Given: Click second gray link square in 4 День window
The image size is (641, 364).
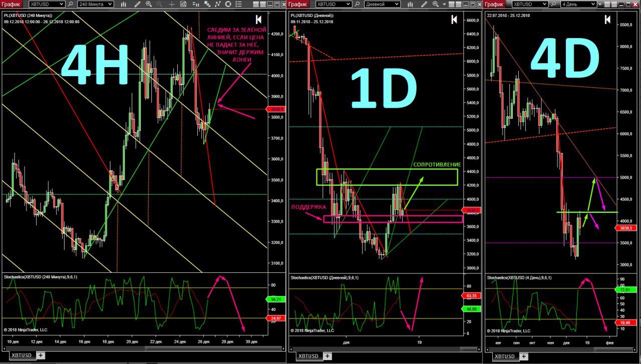Looking at the screenshot, I should pos(614,5).
